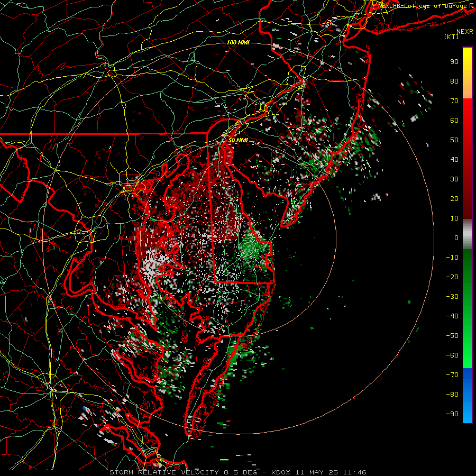Click the "-80" scale value
The width and height of the screenshot is (476, 476).
(x=452, y=395)
